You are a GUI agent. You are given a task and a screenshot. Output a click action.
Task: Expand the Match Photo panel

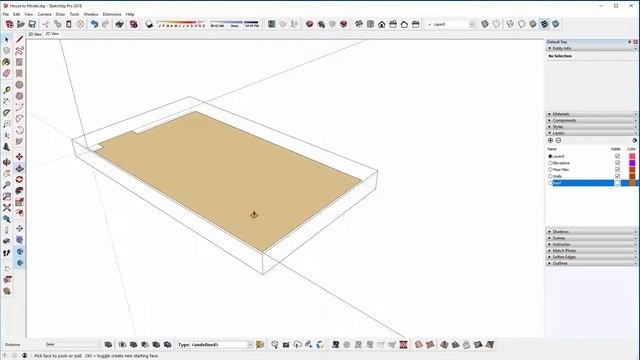click(x=591, y=251)
